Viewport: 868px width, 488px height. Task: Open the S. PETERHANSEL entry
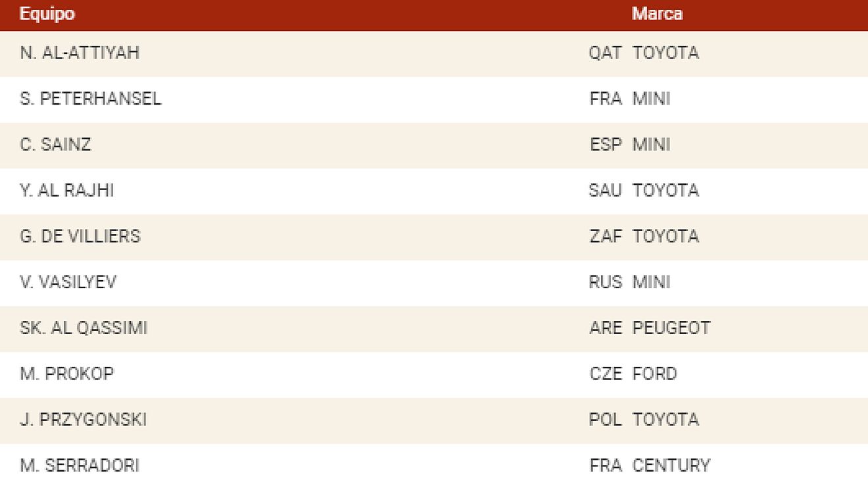click(90, 99)
